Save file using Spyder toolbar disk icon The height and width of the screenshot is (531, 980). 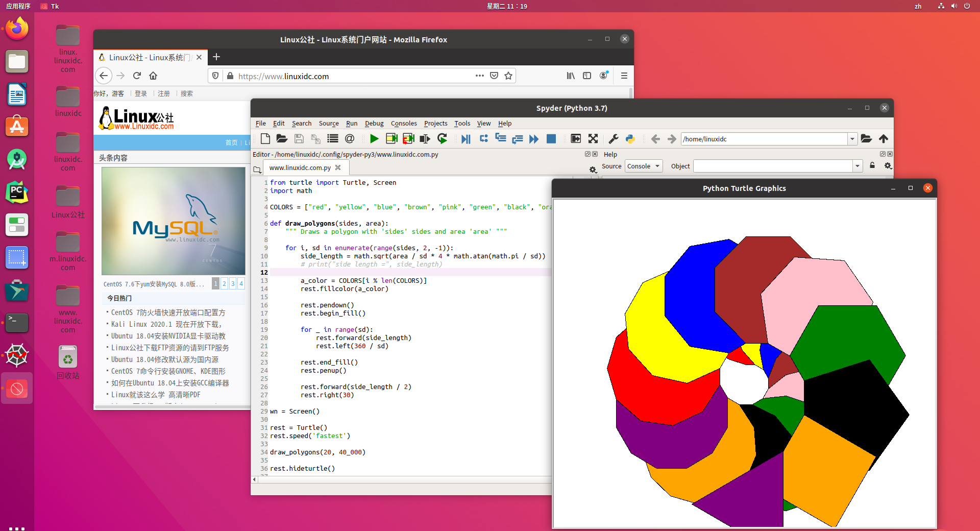click(299, 139)
